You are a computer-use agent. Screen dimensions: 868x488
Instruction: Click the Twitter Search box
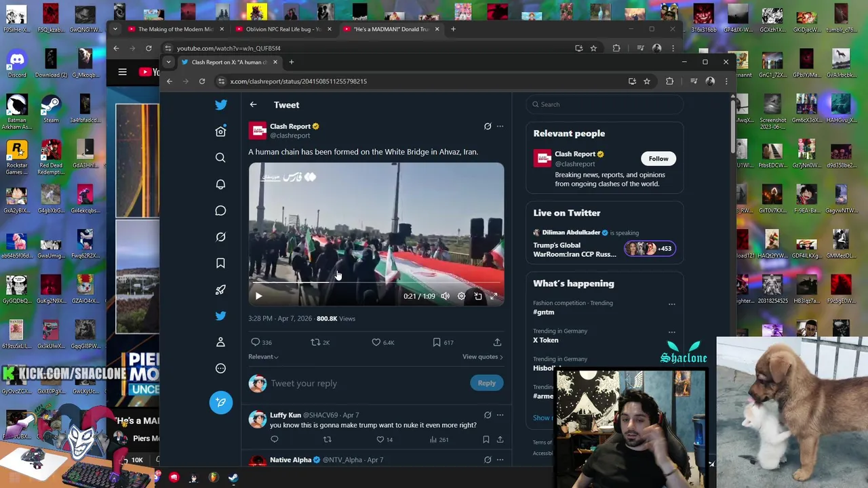pos(605,104)
